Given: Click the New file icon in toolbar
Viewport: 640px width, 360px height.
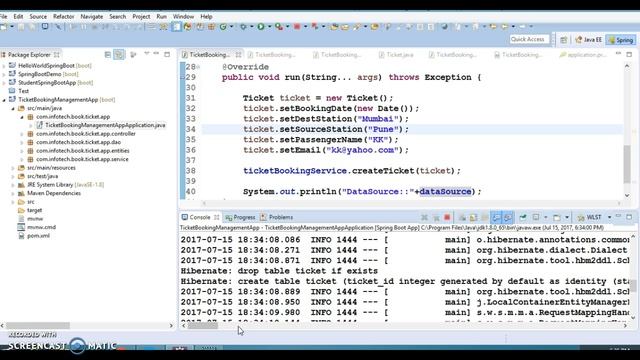Looking at the screenshot, I should click(x=3, y=27).
